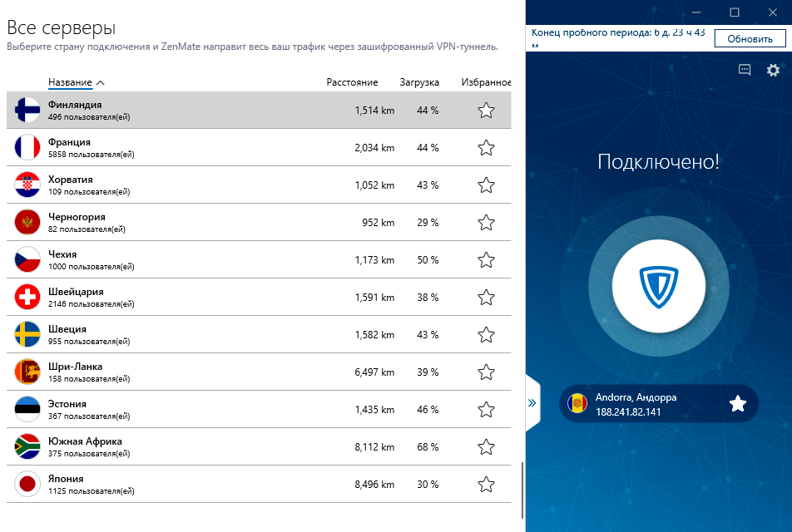792x532 pixels.
Task: Sort servers by Избранное column
Action: (x=486, y=82)
